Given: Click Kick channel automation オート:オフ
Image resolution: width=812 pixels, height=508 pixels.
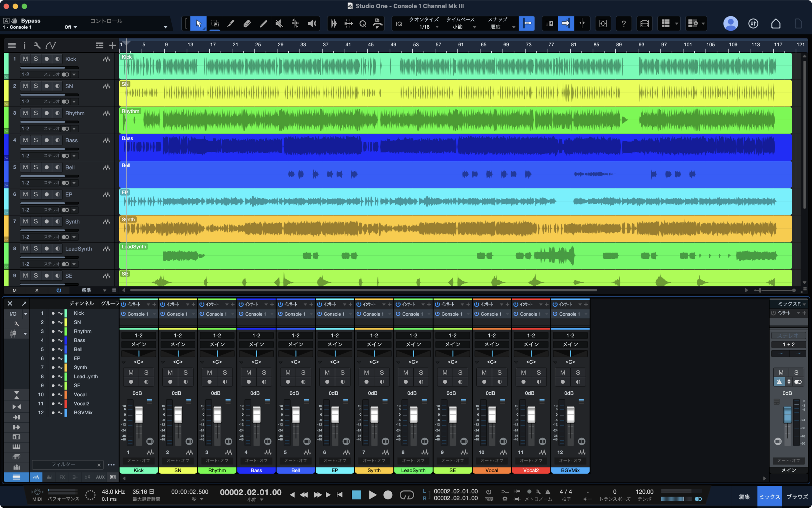Looking at the screenshot, I should (139, 461).
